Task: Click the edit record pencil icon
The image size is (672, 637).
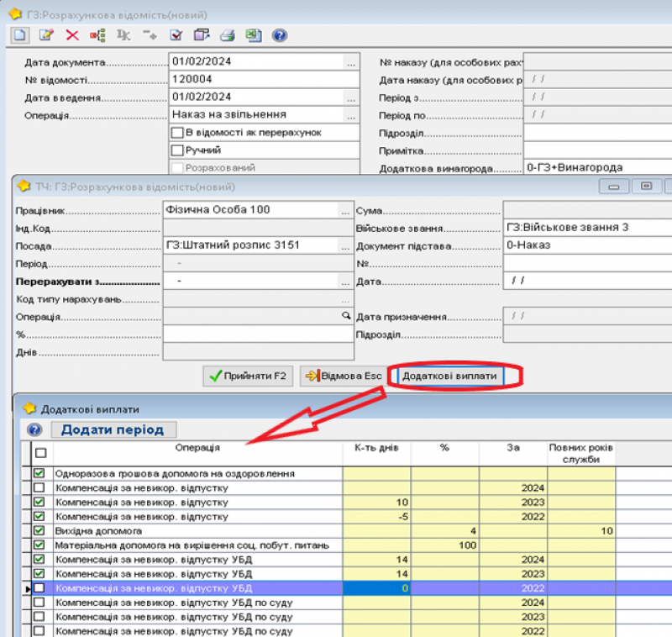Action: pyautogui.click(x=46, y=35)
